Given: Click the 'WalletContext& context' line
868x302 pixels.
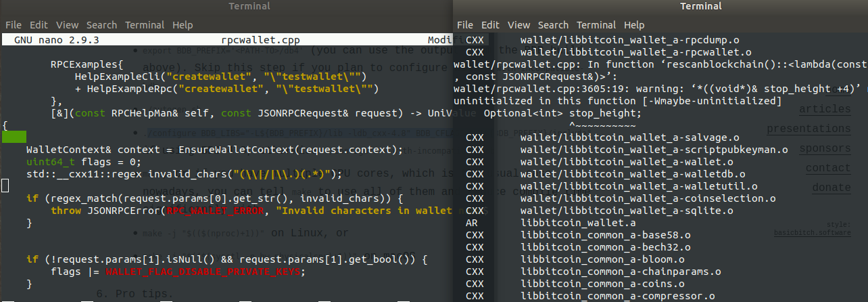Looking at the screenshot, I should (214, 150).
